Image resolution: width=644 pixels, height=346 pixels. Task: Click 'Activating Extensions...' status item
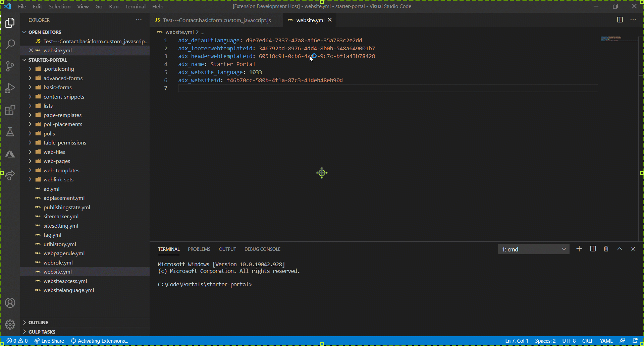tap(100, 341)
